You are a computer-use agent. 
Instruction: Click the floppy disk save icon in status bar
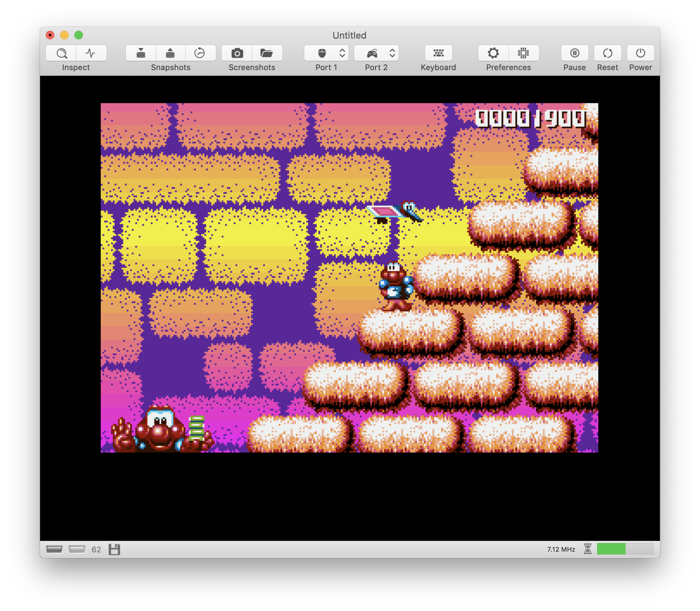click(114, 549)
